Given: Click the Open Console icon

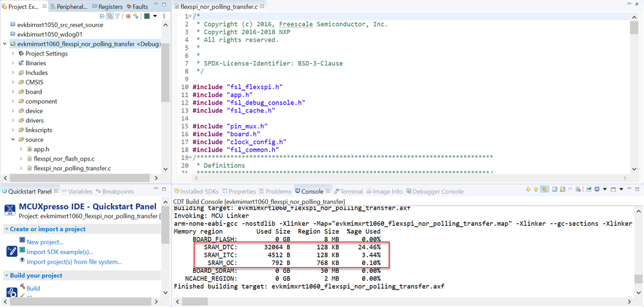Looking at the screenshot, I should coord(613,189).
